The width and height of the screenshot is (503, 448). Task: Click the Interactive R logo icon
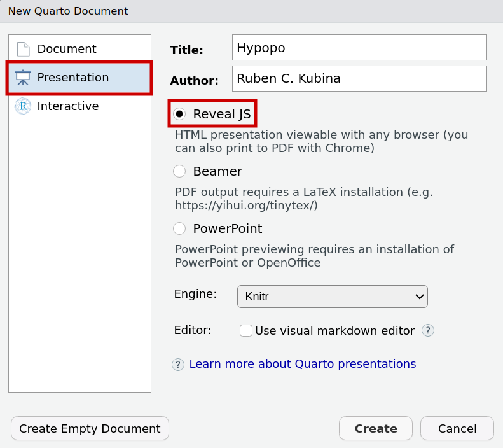[x=23, y=106]
